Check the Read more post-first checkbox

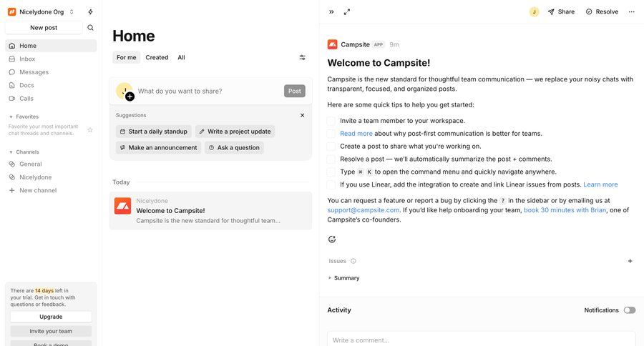[x=331, y=134]
